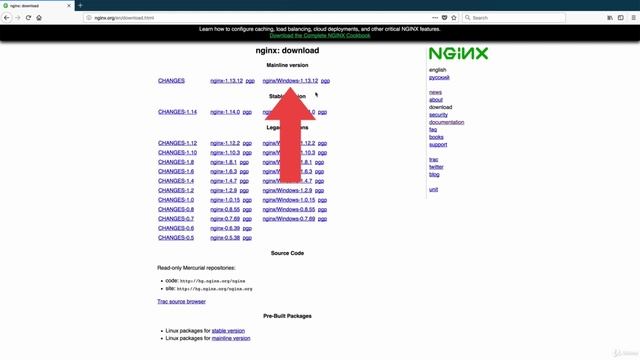
Task: Download nginx-1.4.7
Action: (x=223, y=181)
